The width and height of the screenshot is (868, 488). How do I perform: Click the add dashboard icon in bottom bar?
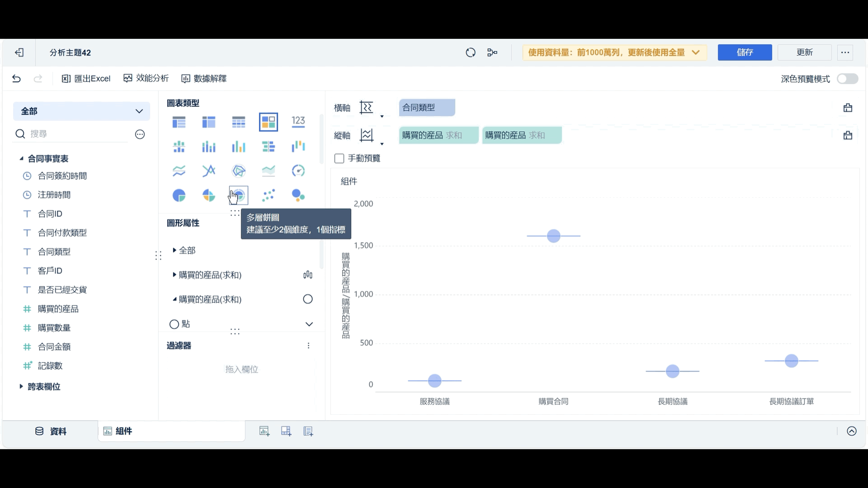286,431
